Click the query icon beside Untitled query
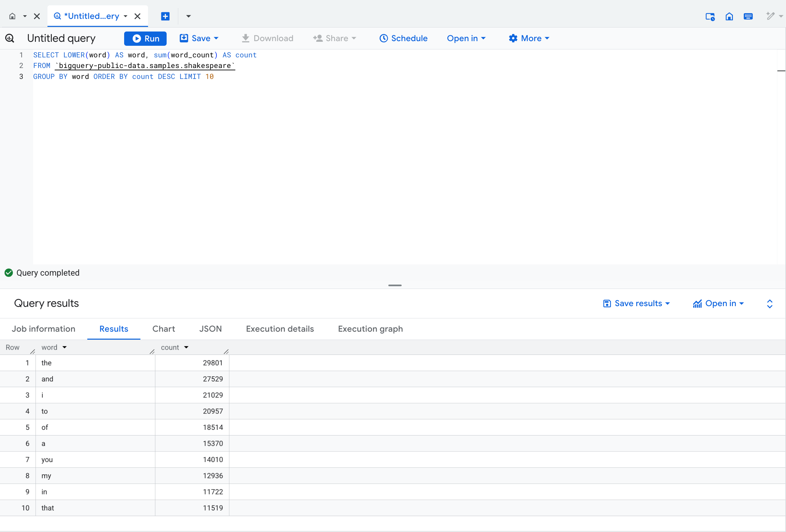The image size is (786, 532). coord(10,38)
